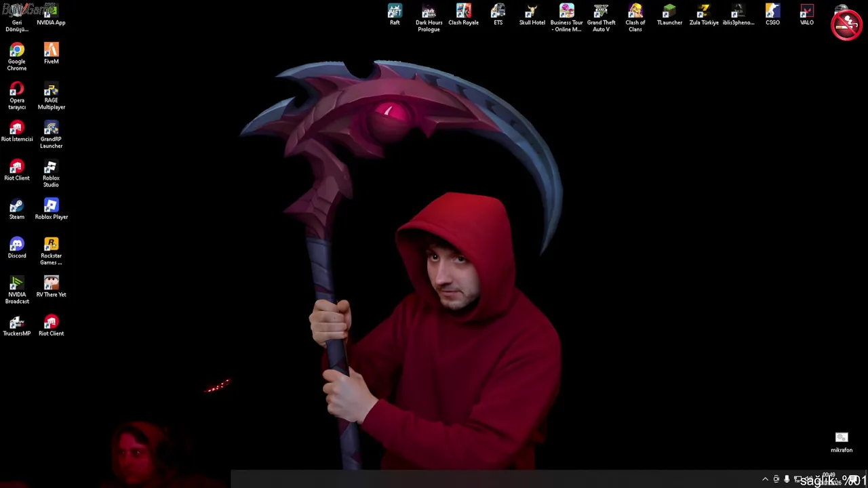This screenshot has width=868, height=488.
Task: Open Google Chrome from the desktop
Action: 17,57
